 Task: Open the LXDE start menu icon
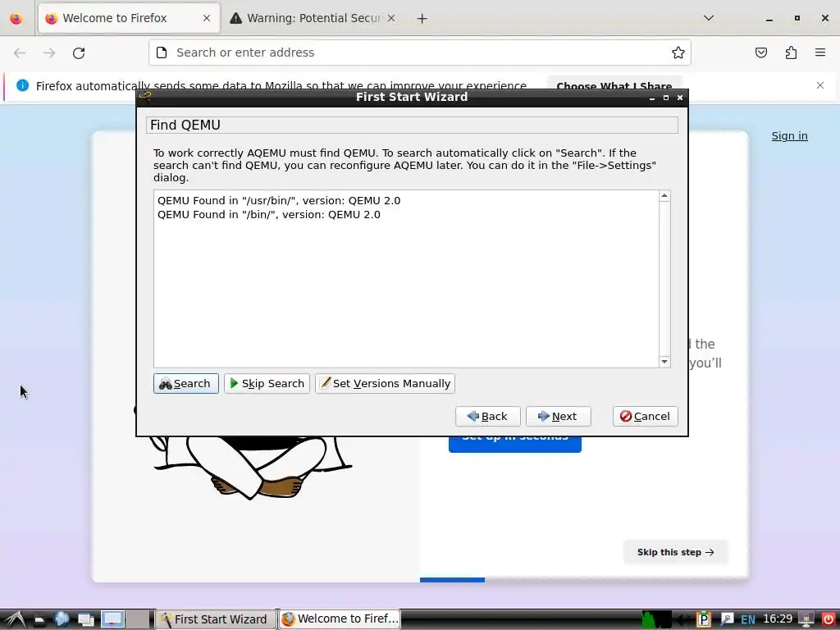click(13, 620)
